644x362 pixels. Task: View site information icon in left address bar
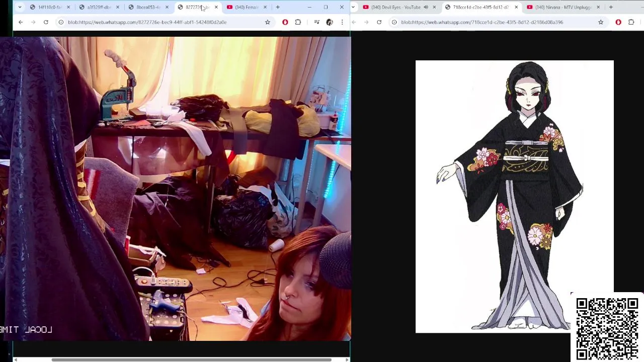pos(61,22)
